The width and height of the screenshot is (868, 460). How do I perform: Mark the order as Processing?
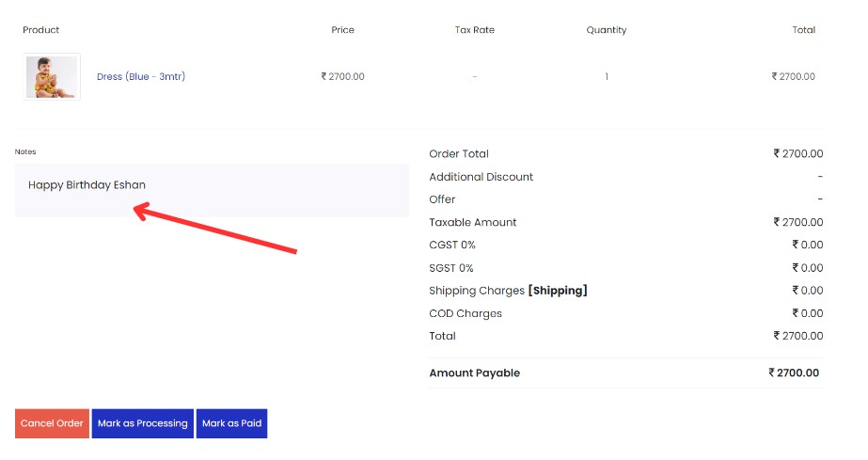pos(143,423)
